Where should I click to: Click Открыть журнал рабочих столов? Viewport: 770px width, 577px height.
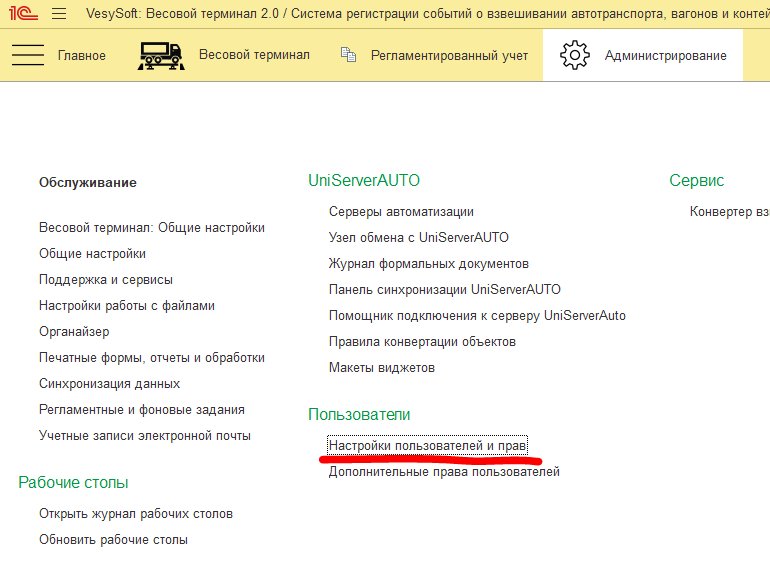136,514
